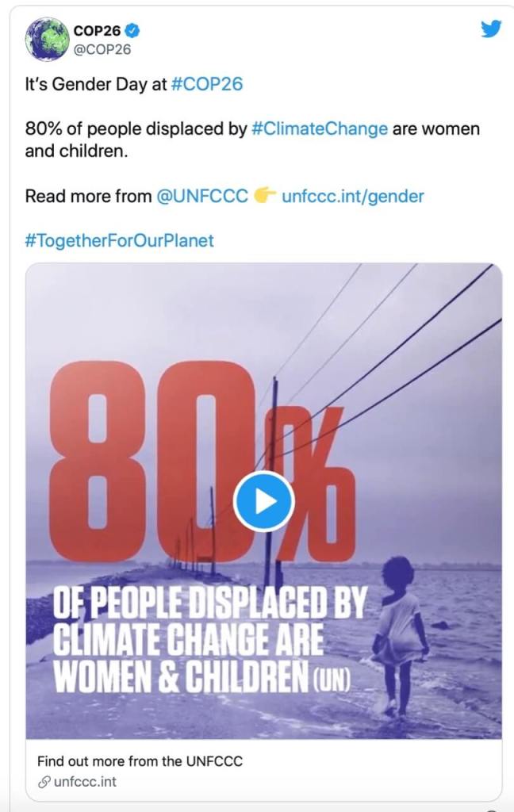
Task: Click the COP26 globe profile avatar
Action: [48, 39]
